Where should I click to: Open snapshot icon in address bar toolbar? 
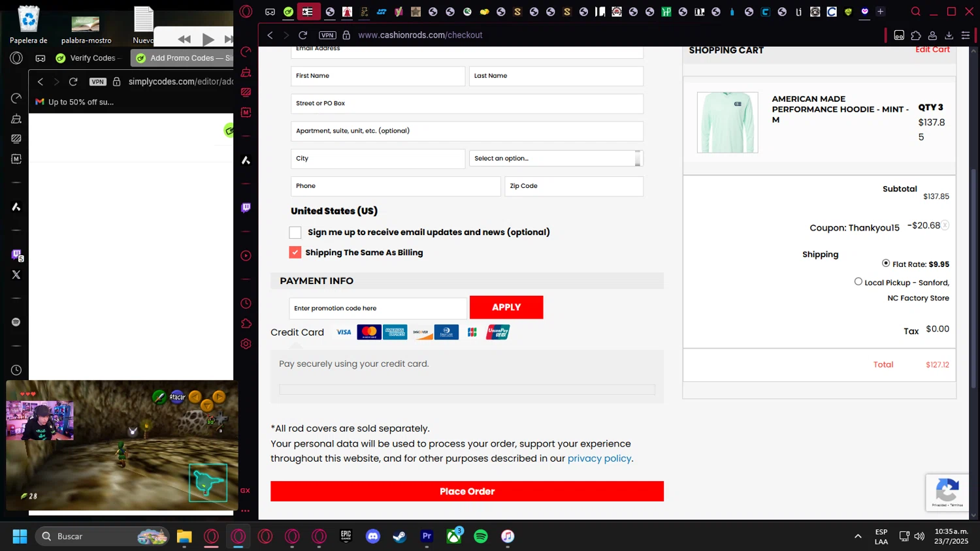(x=899, y=35)
